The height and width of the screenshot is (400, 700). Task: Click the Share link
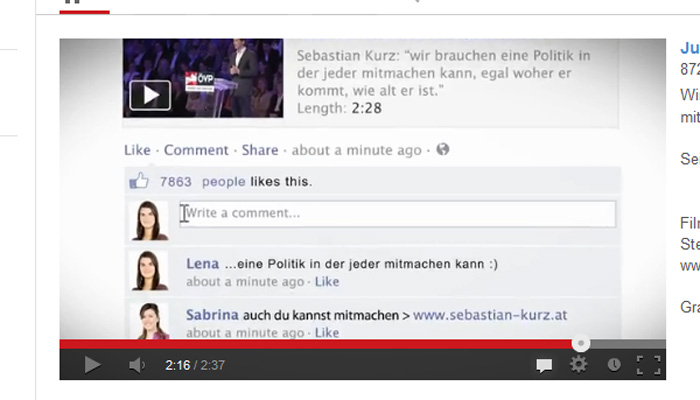260,150
